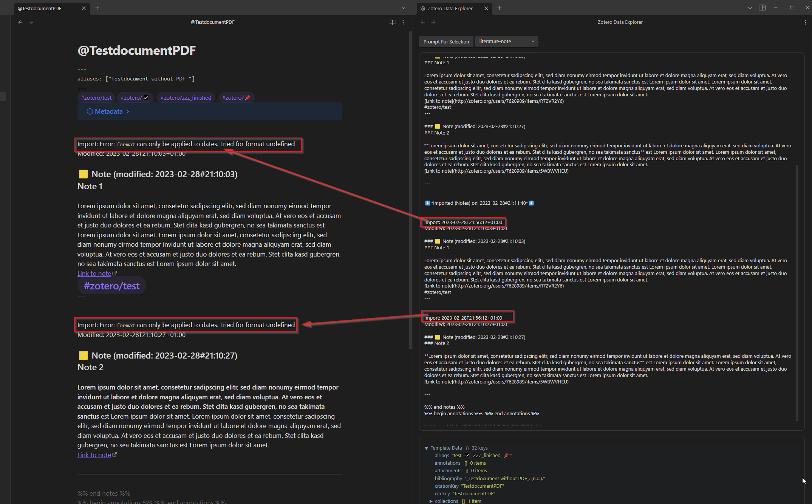
Task: Open a new tab beside Zotero Data Explorer
Action: (x=500, y=8)
